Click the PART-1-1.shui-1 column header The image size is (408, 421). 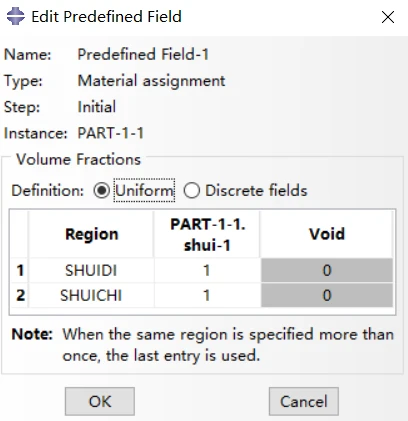[207, 234]
